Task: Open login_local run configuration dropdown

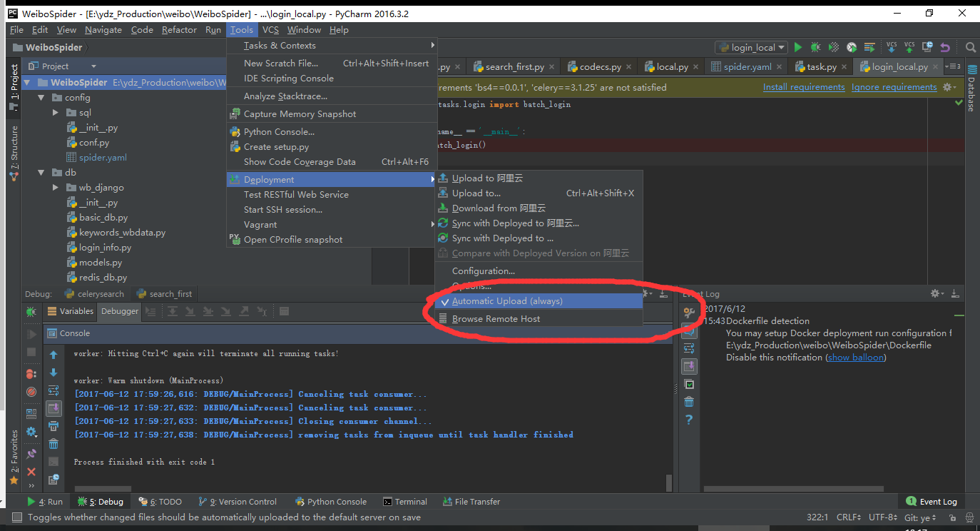Action: tap(751, 47)
